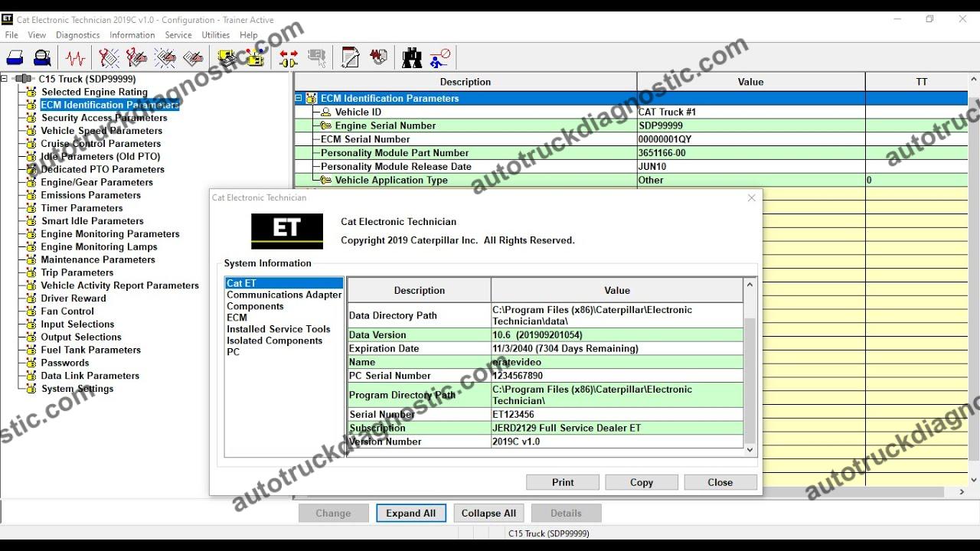Click the Print toolbar icon
The height and width of the screenshot is (551, 980).
coord(15,58)
